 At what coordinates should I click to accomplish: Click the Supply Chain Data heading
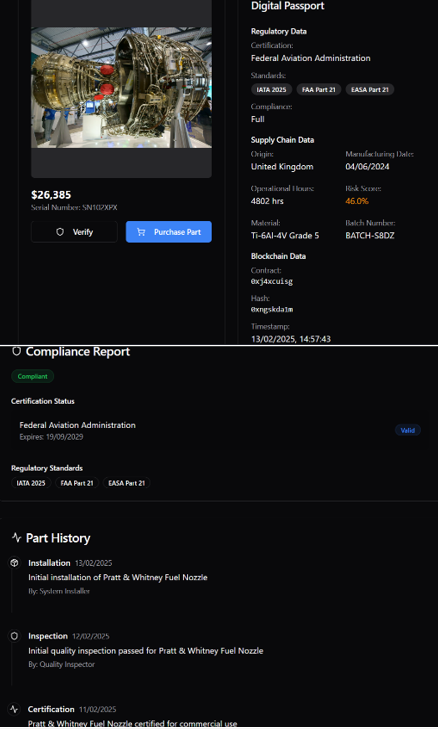[x=282, y=140]
